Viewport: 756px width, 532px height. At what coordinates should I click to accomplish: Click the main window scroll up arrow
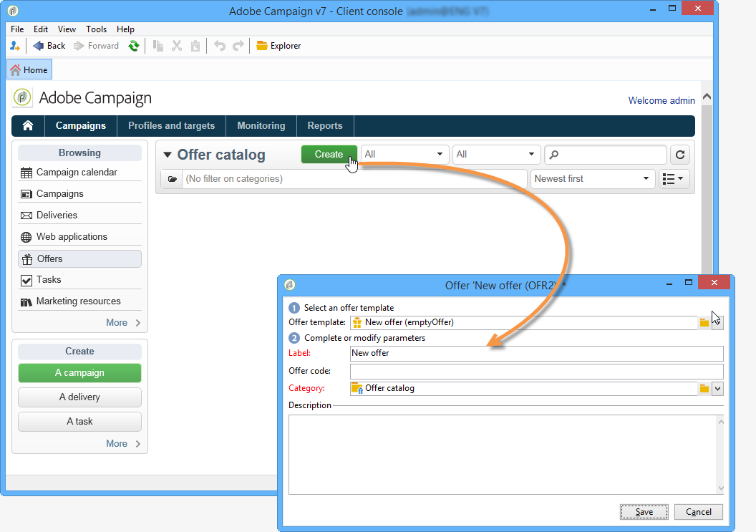(x=707, y=97)
